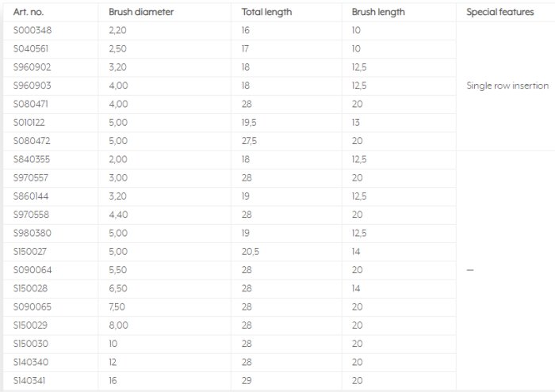
Task: Select the 4,40 brush diameter cell
Action: pyautogui.click(x=117, y=215)
